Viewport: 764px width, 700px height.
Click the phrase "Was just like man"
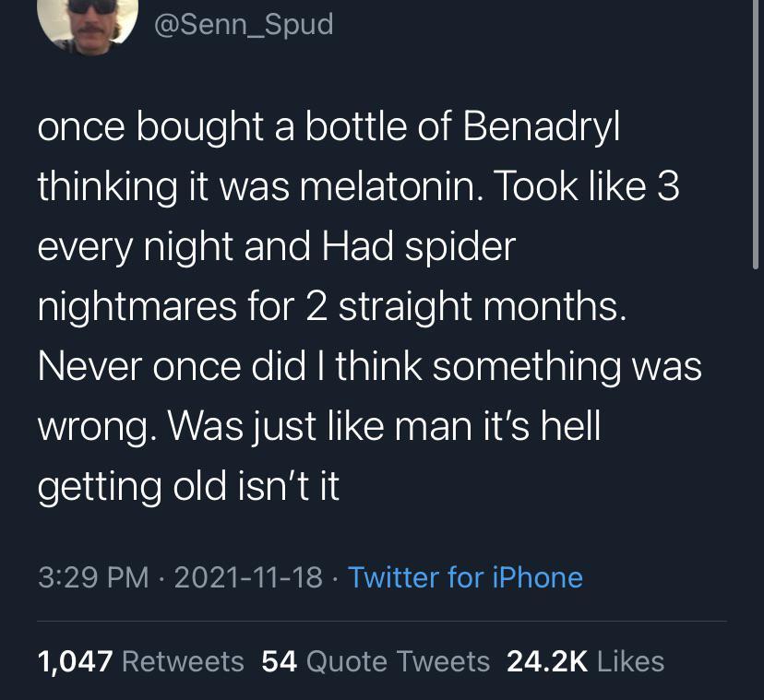[320, 427]
